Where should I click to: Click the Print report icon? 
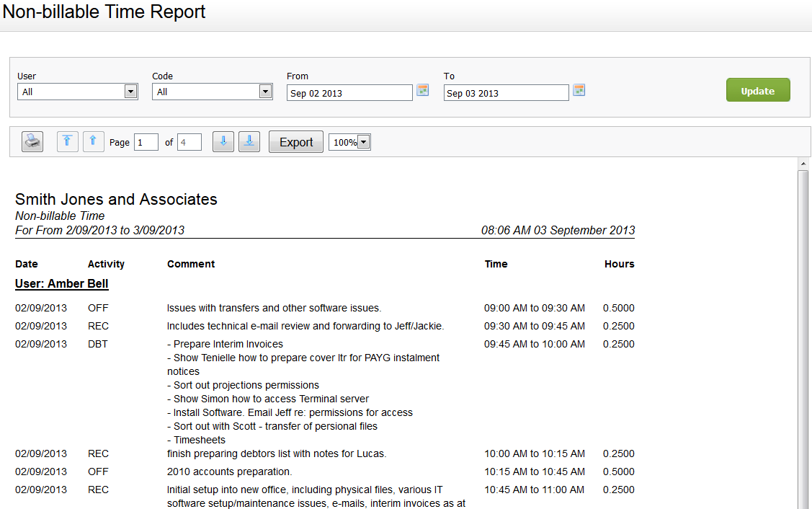coord(32,141)
